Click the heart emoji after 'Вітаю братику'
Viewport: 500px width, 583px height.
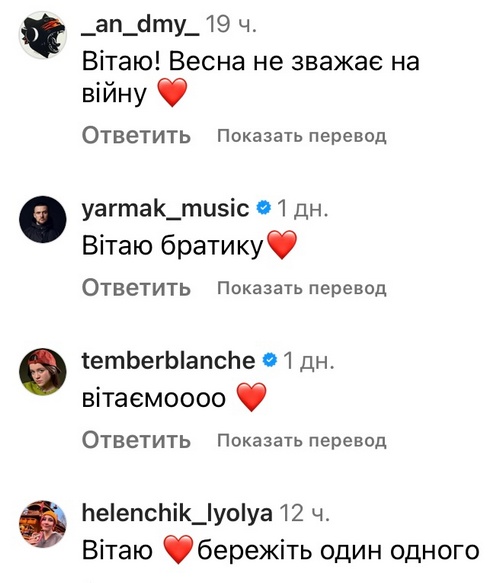pos(282,245)
